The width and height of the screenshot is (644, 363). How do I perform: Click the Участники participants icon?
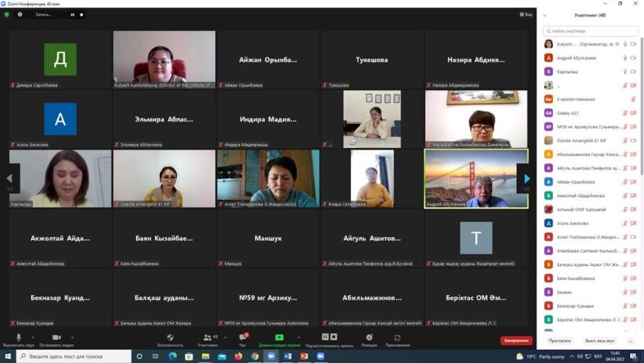(x=206, y=338)
